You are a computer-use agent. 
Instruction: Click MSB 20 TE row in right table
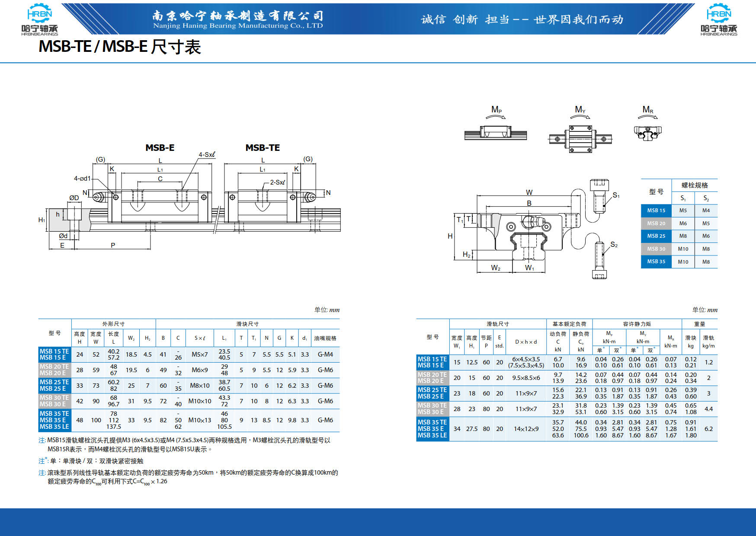[x=432, y=375]
